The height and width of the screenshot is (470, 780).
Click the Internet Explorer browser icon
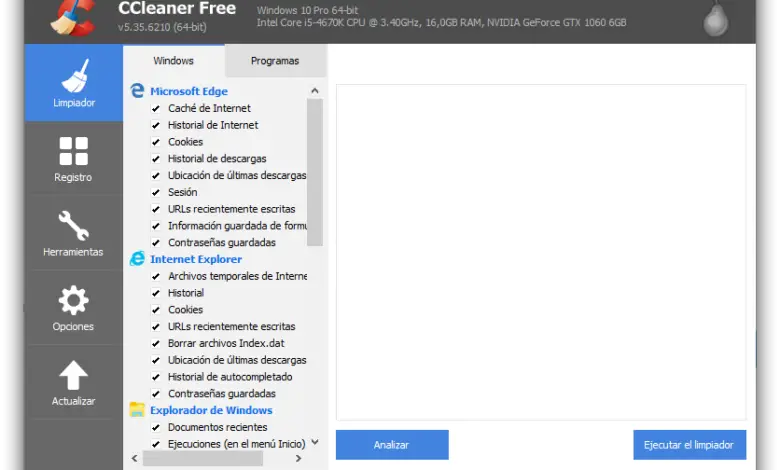(x=137, y=259)
